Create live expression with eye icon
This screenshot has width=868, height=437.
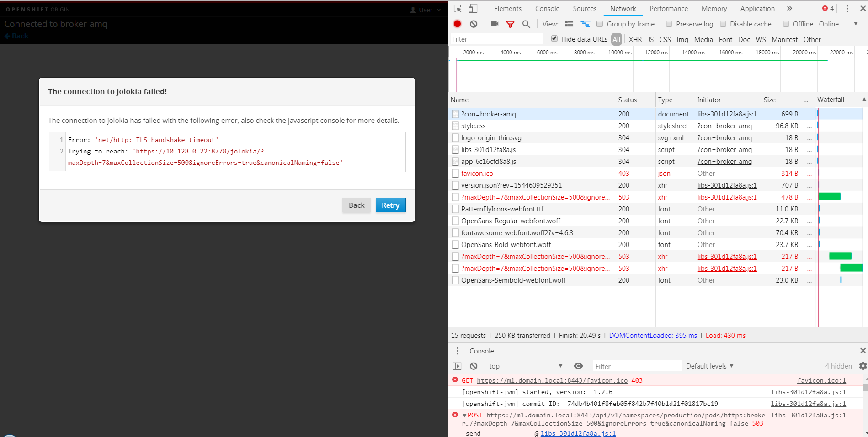(x=578, y=366)
